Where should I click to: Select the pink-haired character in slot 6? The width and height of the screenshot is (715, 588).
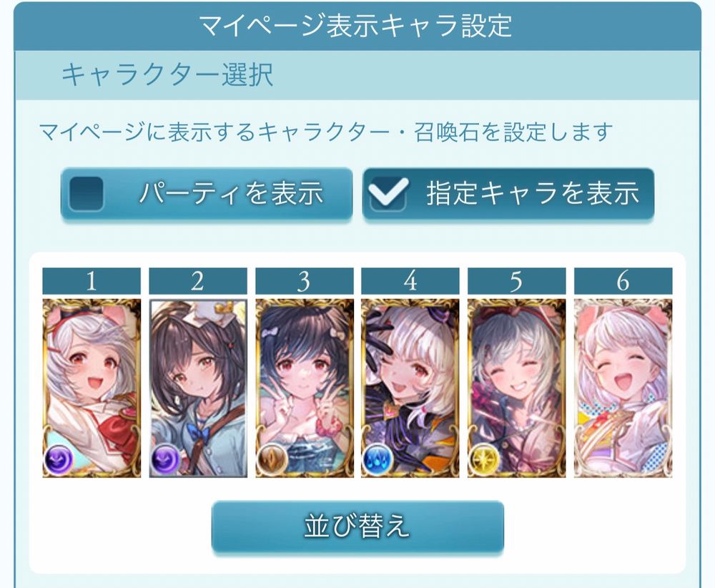623,388
